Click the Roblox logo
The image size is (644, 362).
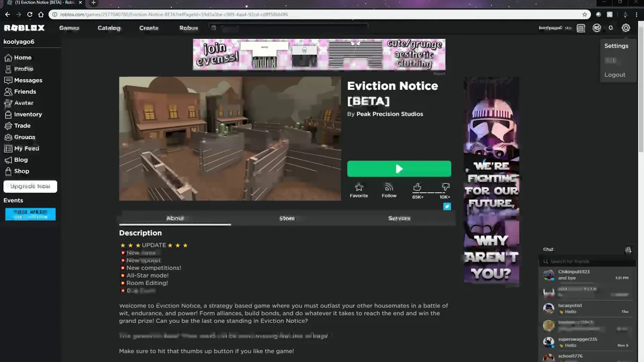(24, 28)
